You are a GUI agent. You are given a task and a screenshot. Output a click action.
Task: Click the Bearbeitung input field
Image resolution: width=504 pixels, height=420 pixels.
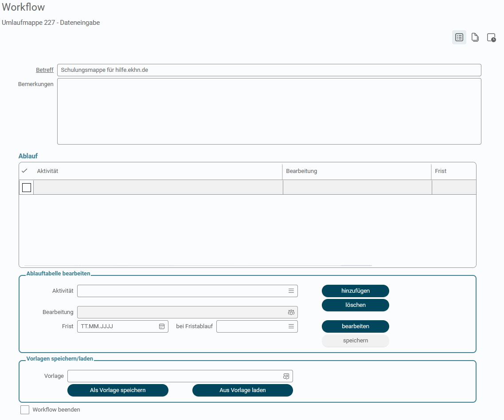click(188, 312)
